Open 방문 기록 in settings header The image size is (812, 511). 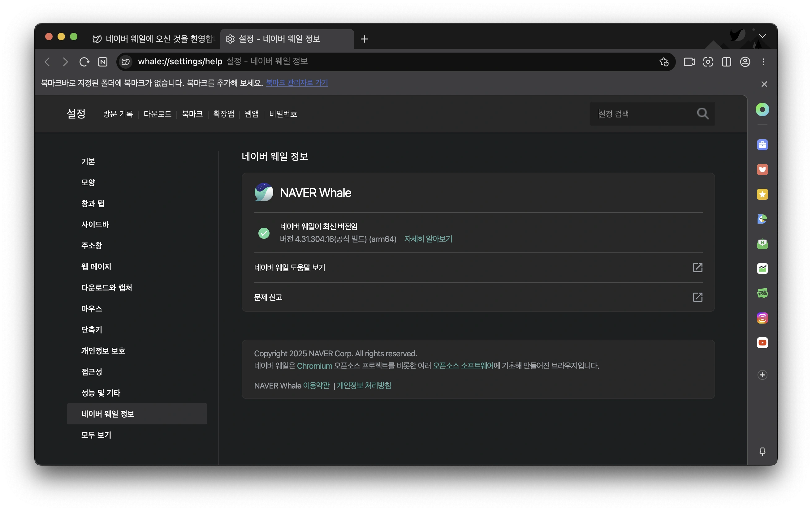point(118,114)
